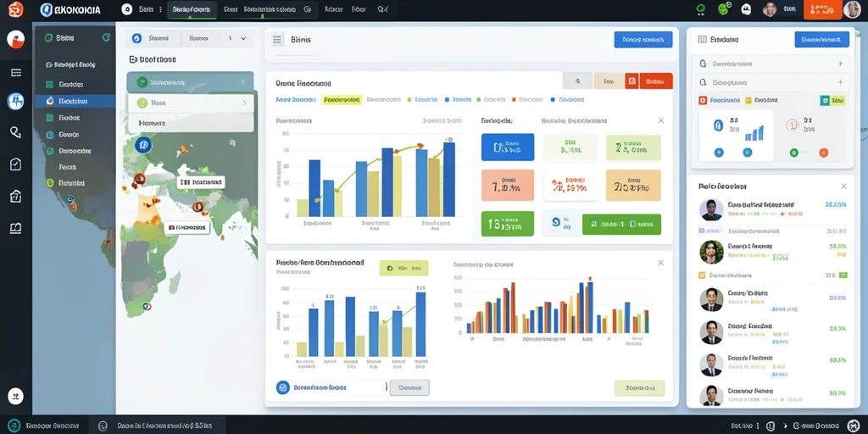Open the round profile photo beside the orange button
This screenshot has height=434, width=868.
pos(852,9)
